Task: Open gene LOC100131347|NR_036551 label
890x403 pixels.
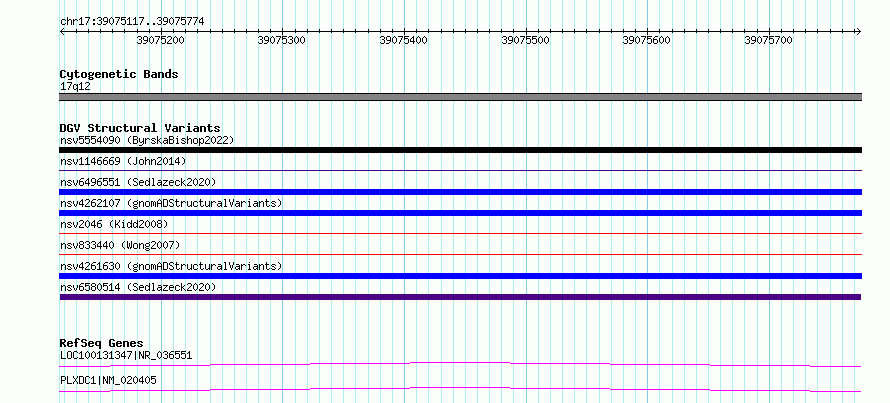Action: pyautogui.click(x=126, y=356)
